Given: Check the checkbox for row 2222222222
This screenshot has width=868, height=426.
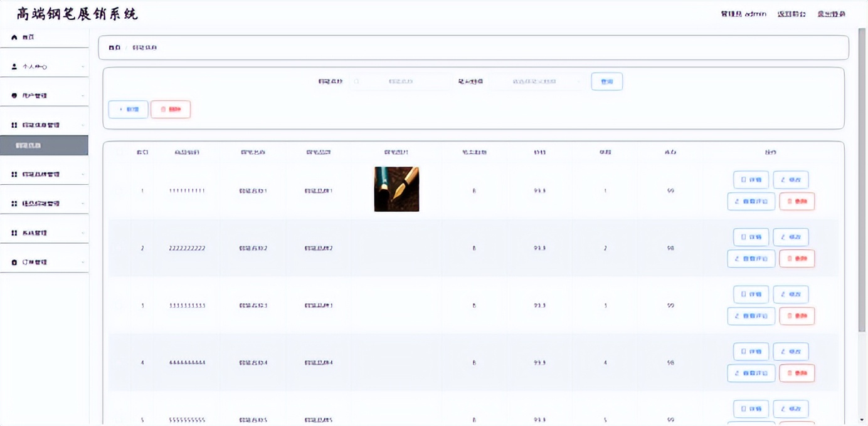Looking at the screenshot, I should 119,248.
